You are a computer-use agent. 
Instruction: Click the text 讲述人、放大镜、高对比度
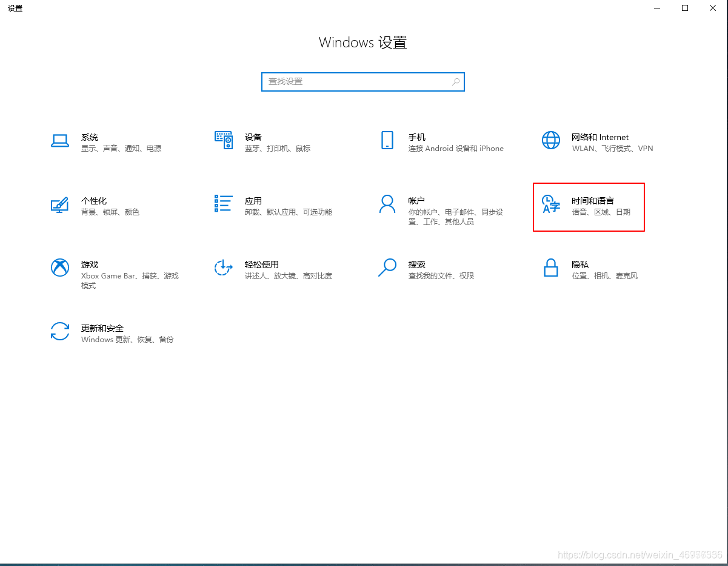pos(289,276)
